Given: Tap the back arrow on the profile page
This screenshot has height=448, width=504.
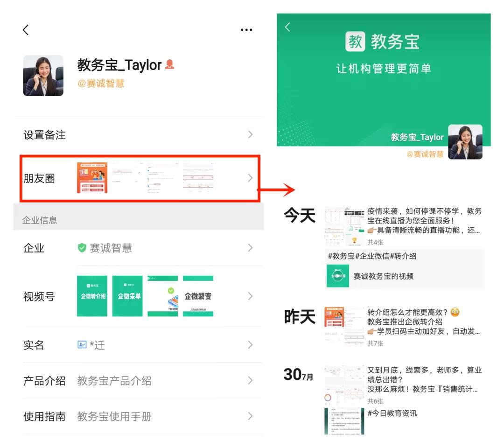Looking at the screenshot, I should [x=26, y=29].
